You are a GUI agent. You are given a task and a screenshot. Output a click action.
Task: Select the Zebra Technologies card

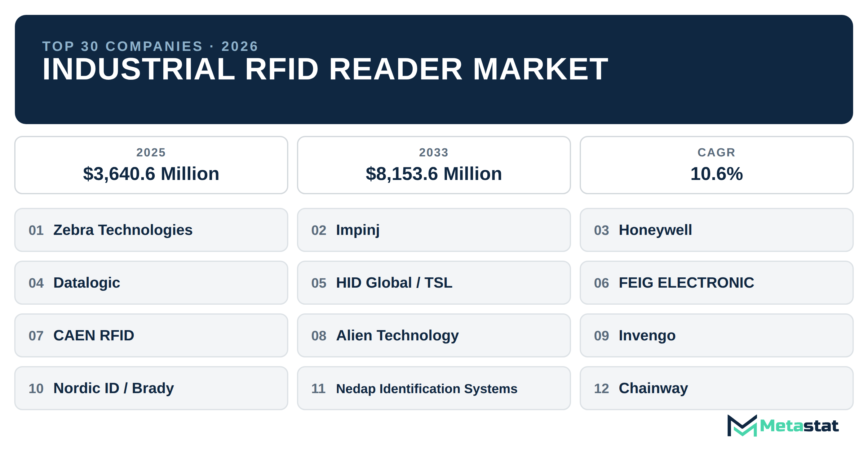[151, 230]
